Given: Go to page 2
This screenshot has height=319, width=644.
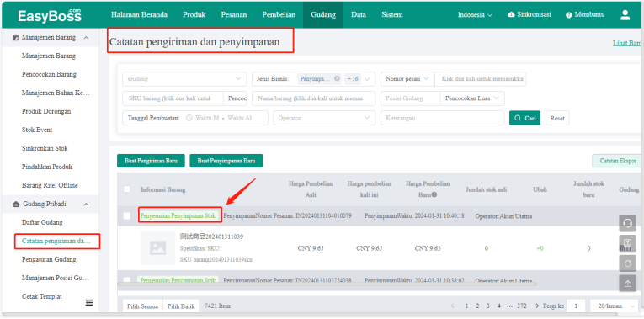Looking at the screenshot, I should click(477, 306).
